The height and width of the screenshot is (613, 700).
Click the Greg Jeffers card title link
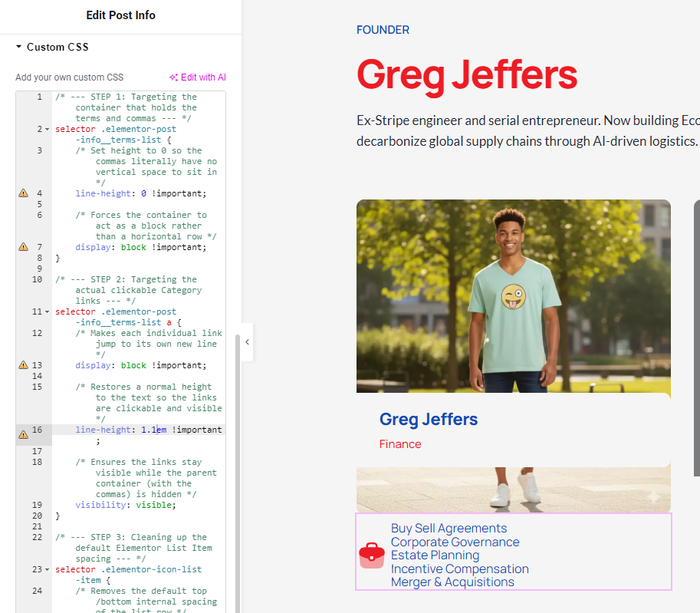(428, 419)
